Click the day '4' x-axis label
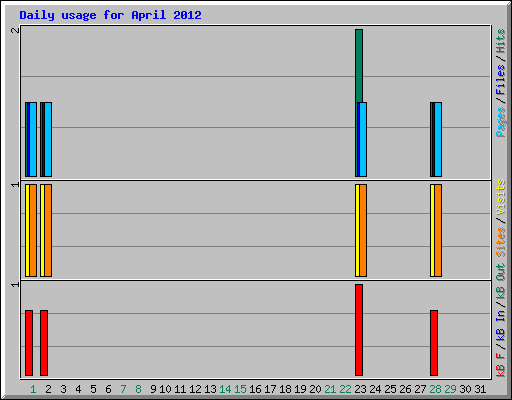Screen dimensions: 512x400 pos(78,389)
